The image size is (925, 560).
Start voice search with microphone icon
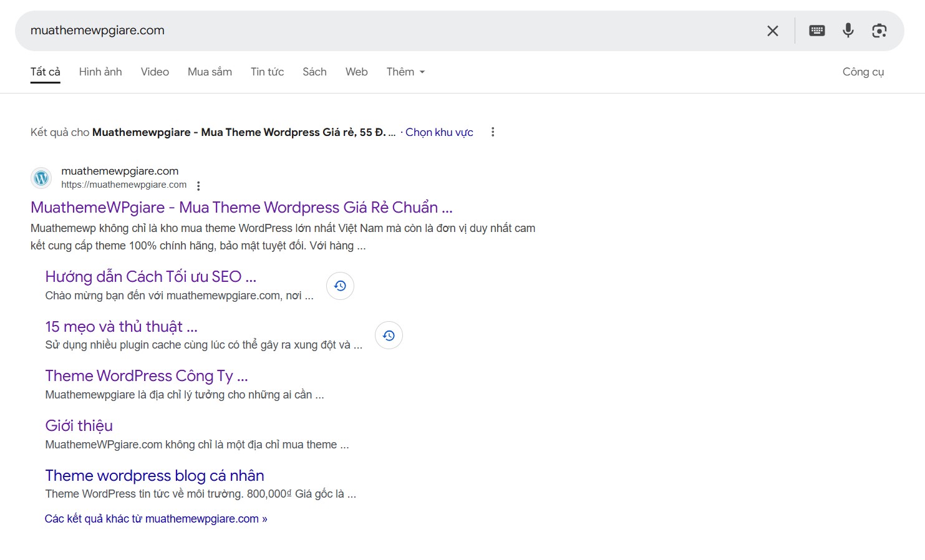tap(848, 31)
